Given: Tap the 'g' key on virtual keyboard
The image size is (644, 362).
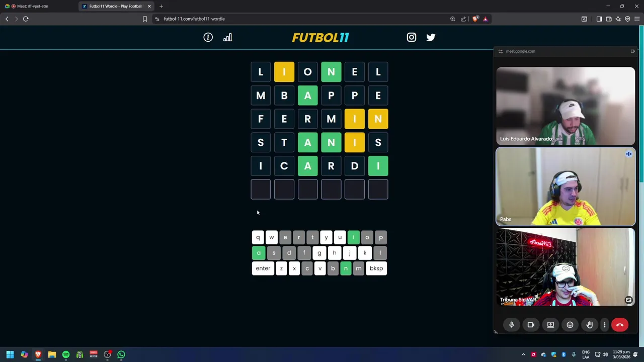Looking at the screenshot, I should 319,253.
